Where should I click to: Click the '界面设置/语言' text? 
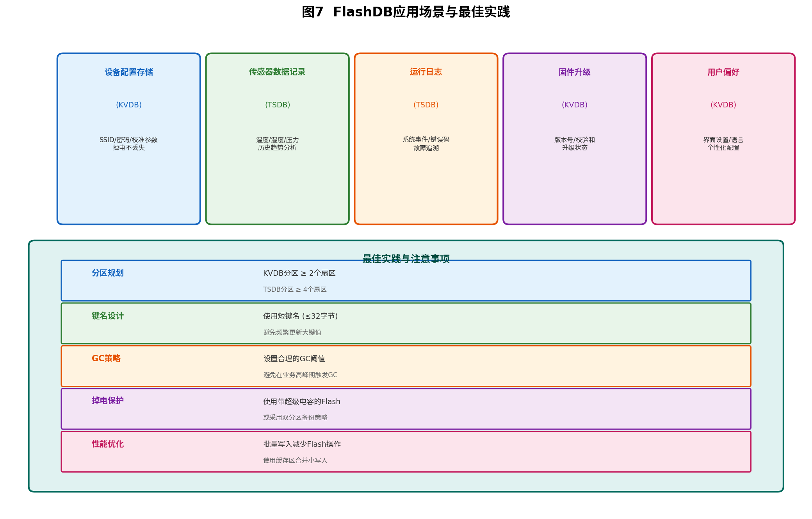[x=723, y=140]
